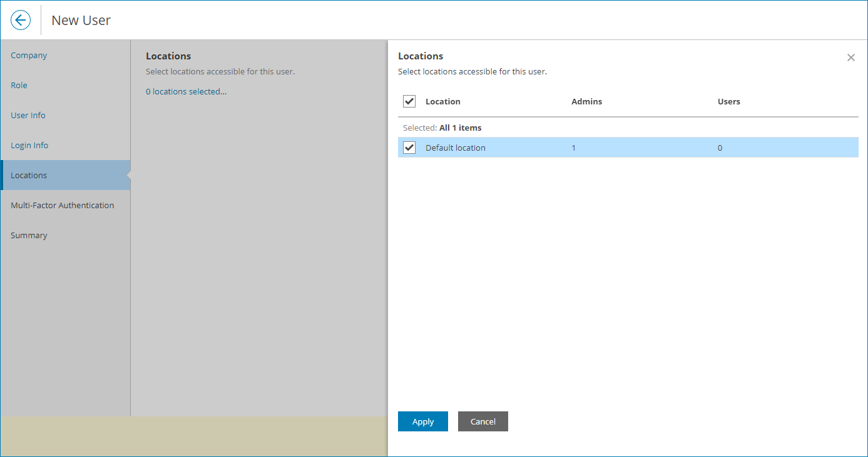The width and height of the screenshot is (868, 457).
Task: Click the Admins count for Default location
Action: 574,148
